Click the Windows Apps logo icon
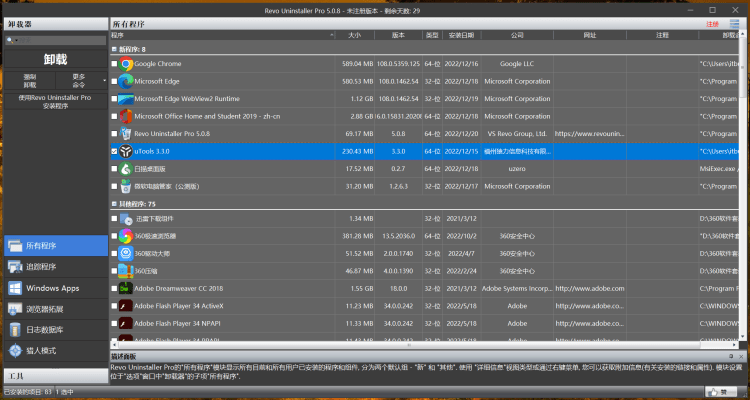 click(15, 288)
